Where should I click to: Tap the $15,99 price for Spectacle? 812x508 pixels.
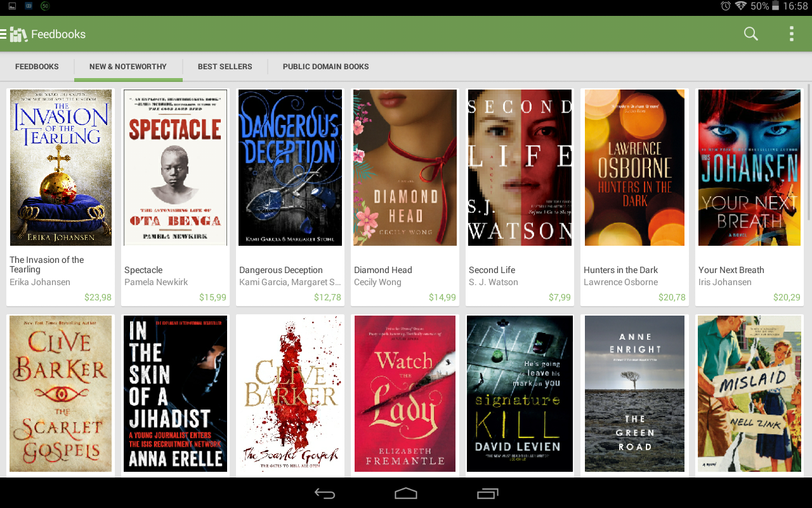213,297
